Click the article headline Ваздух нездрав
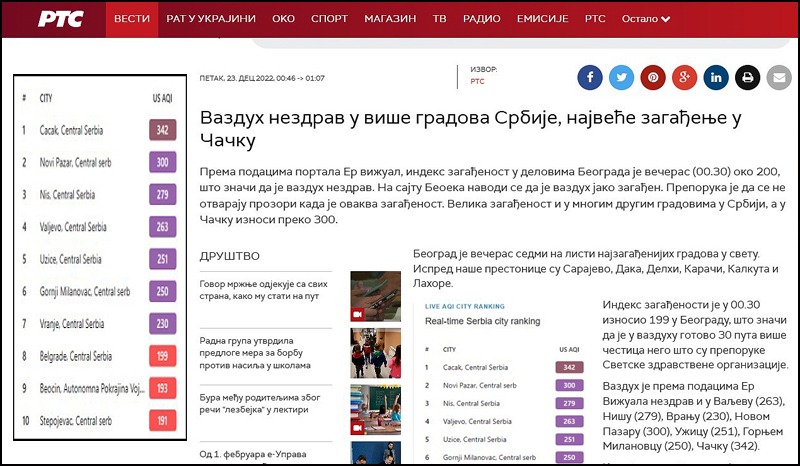 (x=470, y=128)
